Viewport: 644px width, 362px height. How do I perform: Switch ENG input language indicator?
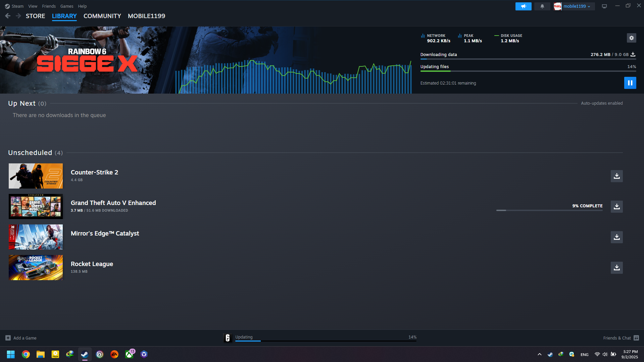(584, 355)
